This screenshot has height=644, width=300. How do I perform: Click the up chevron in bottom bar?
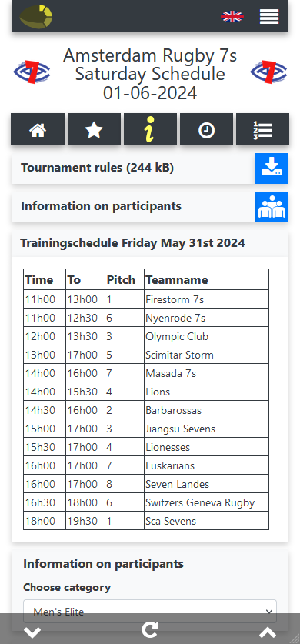click(x=268, y=632)
